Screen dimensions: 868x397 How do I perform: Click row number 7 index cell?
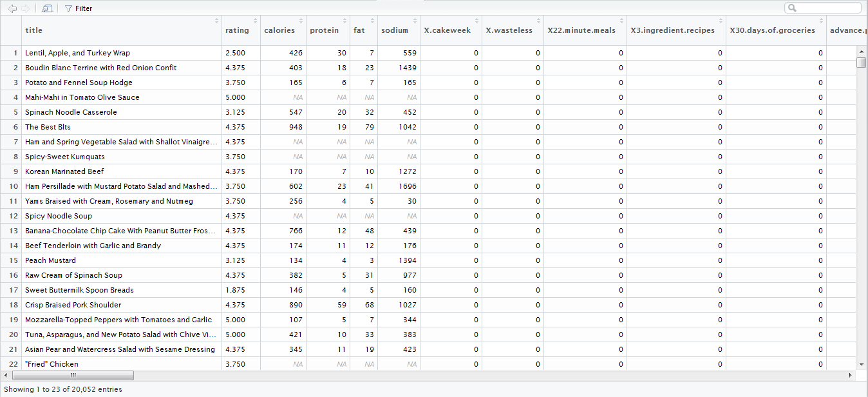(11, 142)
